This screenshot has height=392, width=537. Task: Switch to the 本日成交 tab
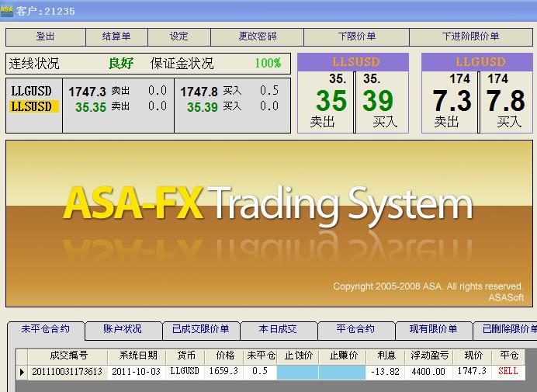278,329
